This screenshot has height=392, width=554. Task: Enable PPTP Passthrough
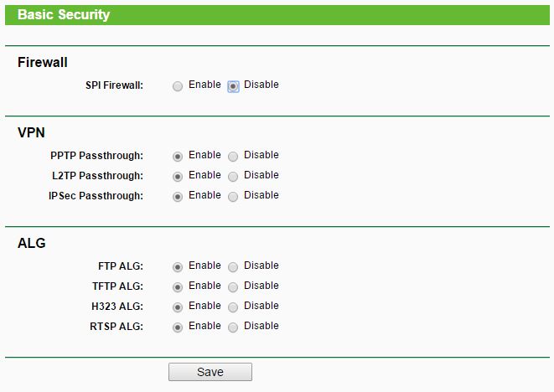tap(178, 157)
